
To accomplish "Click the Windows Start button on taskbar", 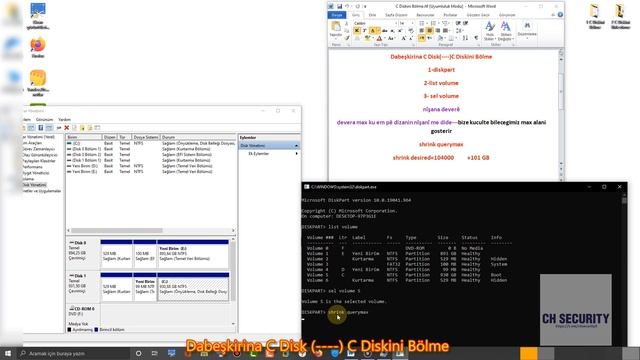I will click(x=7, y=353).
